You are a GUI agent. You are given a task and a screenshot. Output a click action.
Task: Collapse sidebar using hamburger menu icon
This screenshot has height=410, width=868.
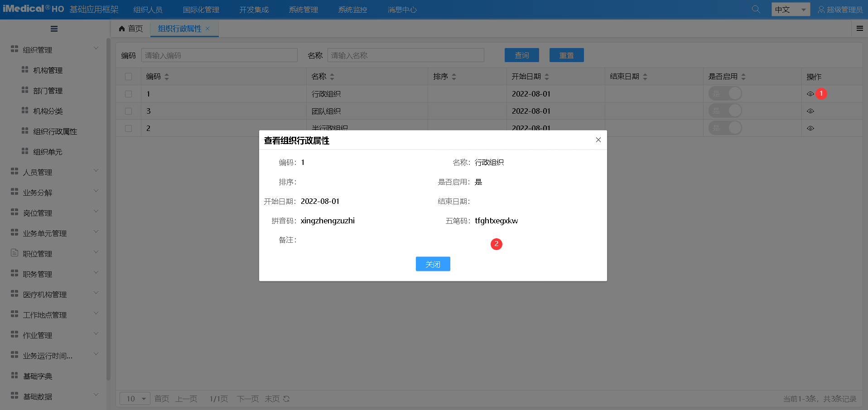(x=54, y=29)
